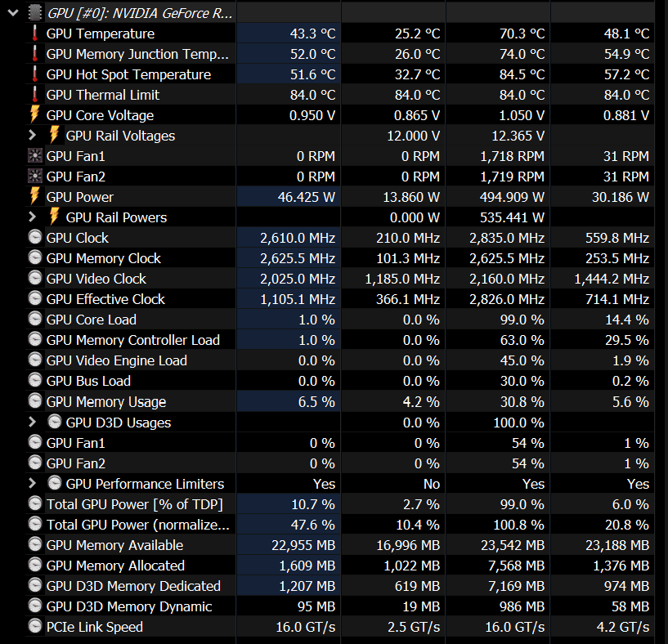
Task: Select the GPU Memory Usage label
Action: [x=106, y=402]
